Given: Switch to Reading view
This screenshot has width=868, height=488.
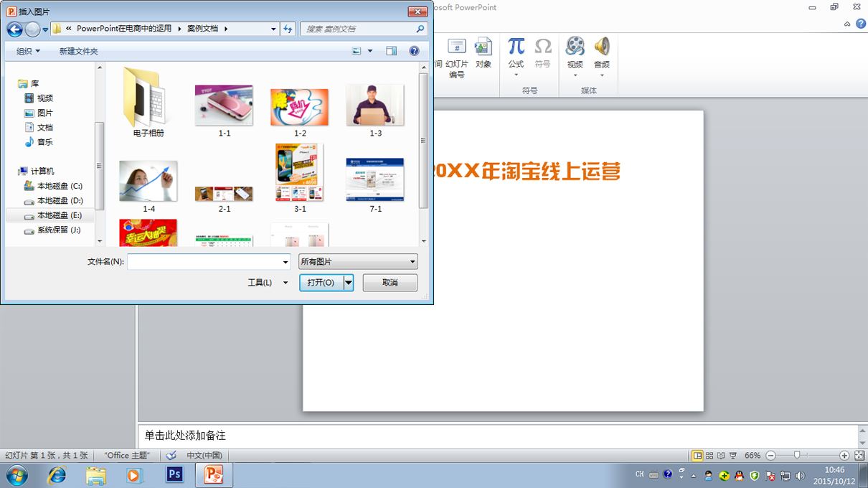Looking at the screenshot, I should click(x=721, y=456).
